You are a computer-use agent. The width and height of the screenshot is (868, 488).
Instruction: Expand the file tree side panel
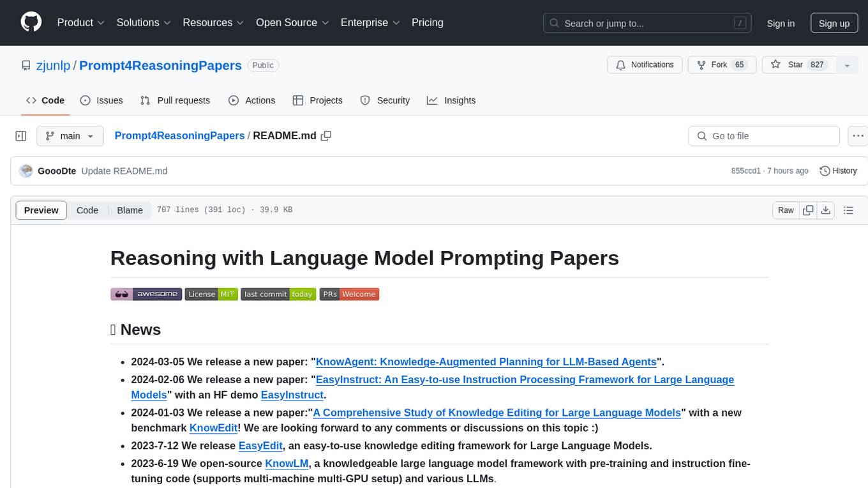21,136
